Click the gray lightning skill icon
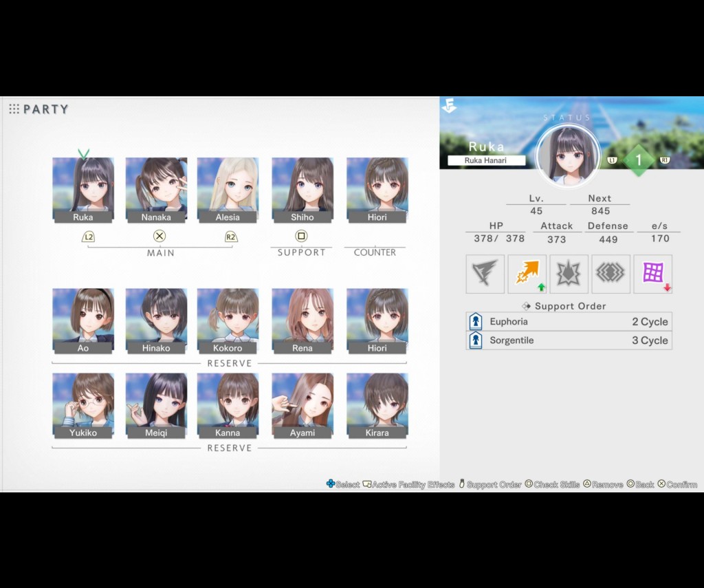The image size is (704, 588). tap(485, 274)
